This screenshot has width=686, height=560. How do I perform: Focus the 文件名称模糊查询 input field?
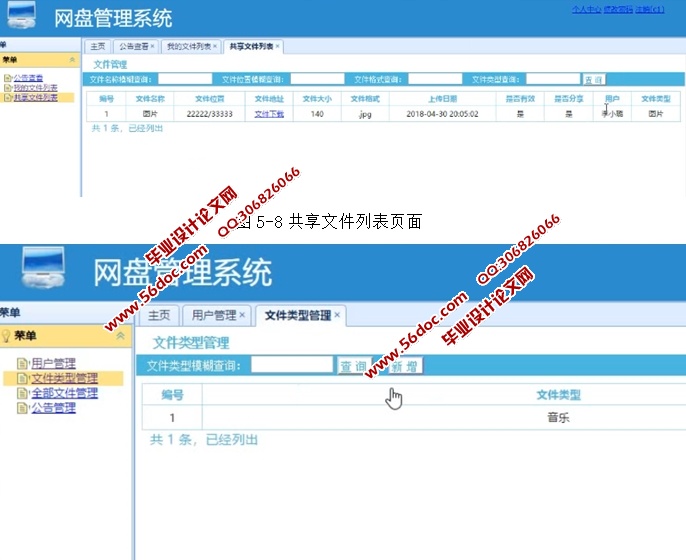184,78
